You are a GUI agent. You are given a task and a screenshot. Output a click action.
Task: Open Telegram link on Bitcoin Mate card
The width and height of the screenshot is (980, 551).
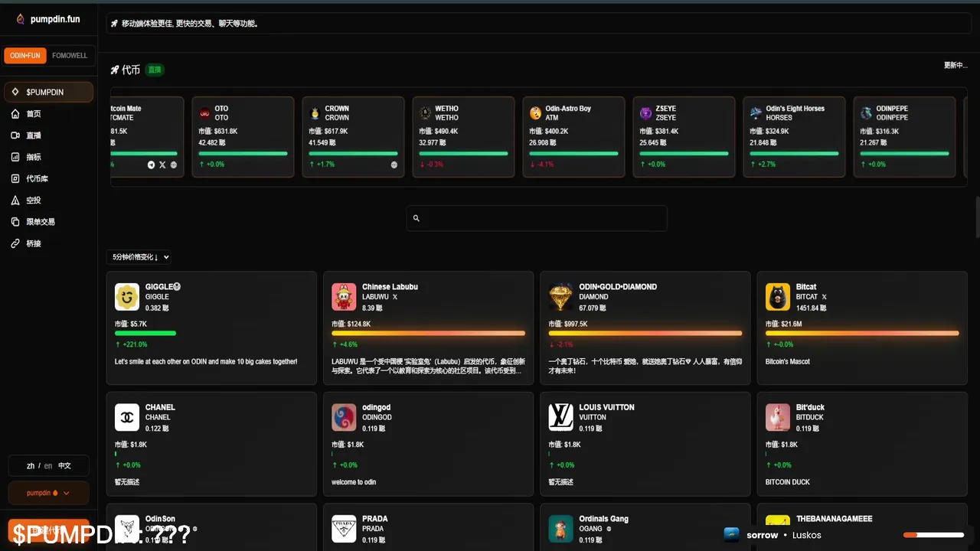(151, 165)
